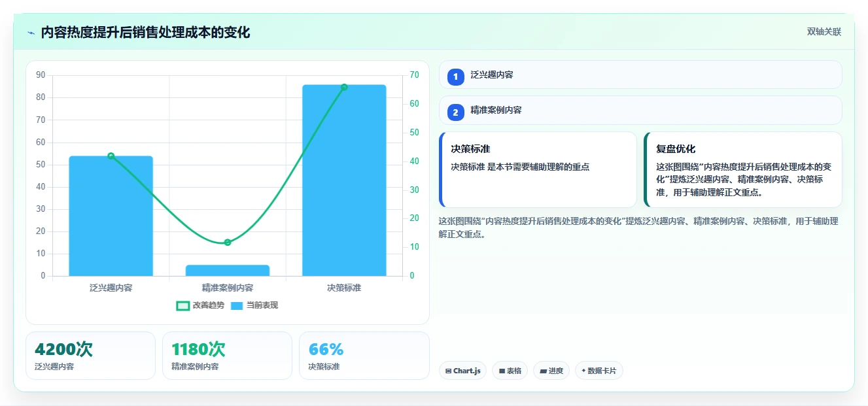
Task: Click the tall blue bar for 决策标准
Action: [x=344, y=180]
